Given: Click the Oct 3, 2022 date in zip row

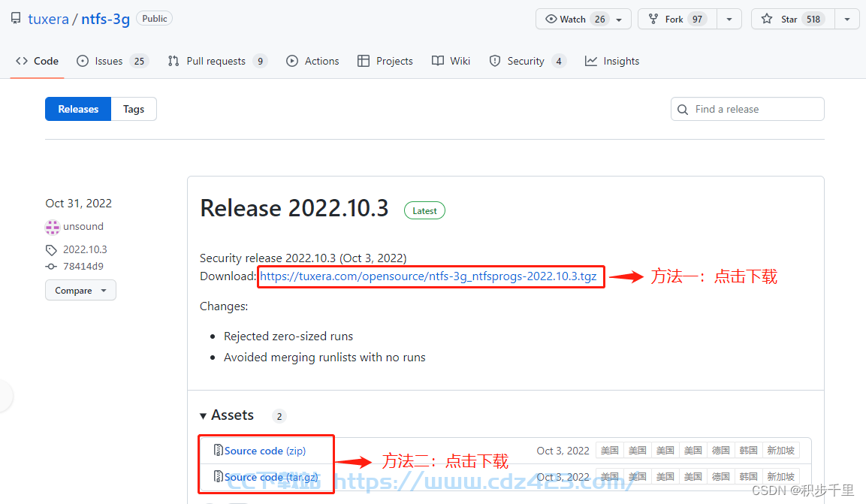Looking at the screenshot, I should pyautogui.click(x=563, y=451).
